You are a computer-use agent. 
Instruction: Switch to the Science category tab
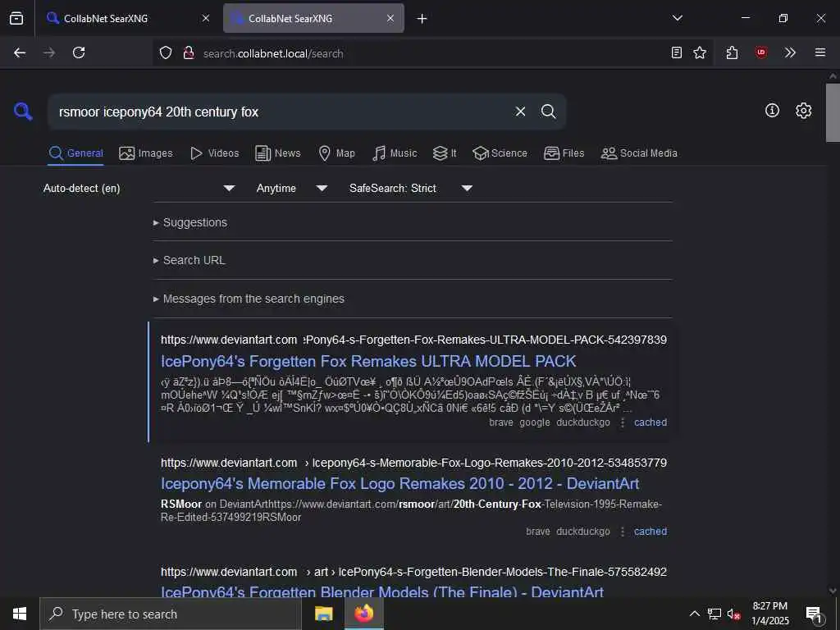(x=500, y=153)
